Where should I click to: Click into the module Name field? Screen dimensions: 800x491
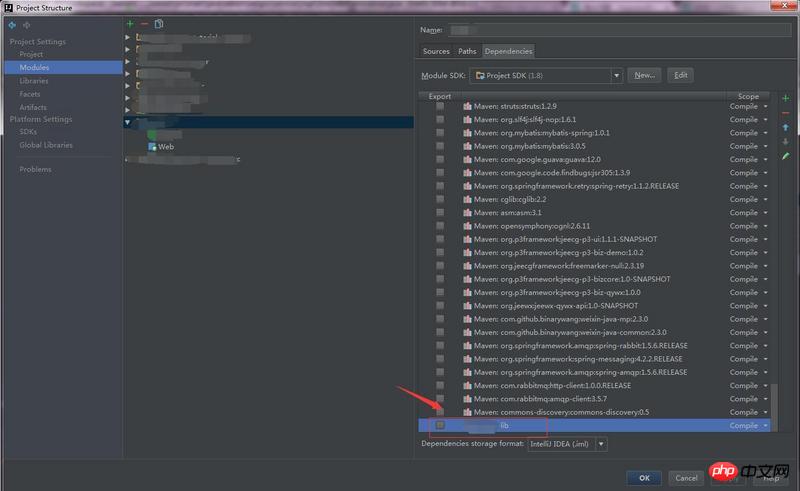pyautogui.click(x=619, y=30)
